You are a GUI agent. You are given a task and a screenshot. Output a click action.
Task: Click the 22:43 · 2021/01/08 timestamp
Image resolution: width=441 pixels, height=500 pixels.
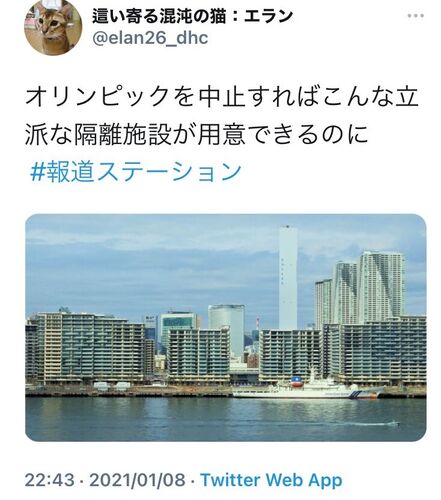105,480
